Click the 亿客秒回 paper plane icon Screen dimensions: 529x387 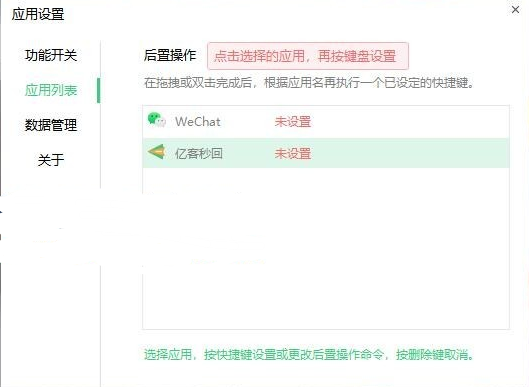click(x=156, y=151)
